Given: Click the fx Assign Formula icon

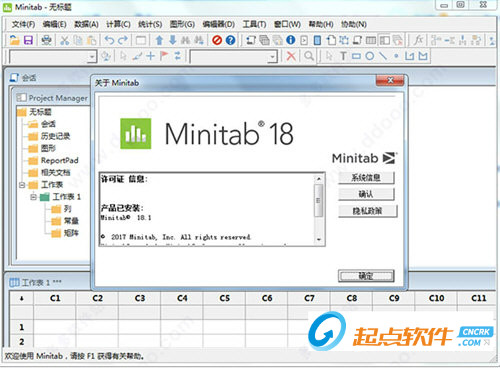Looking at the screenshot, I should 418,40.
